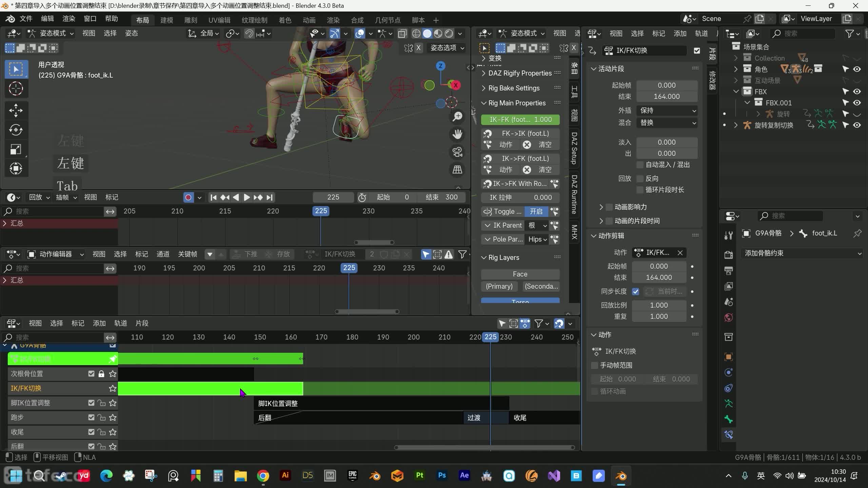The width and height of the screenshot is (868, 488).
Task: Open Render properties tab icon
Action: [729, 255]
